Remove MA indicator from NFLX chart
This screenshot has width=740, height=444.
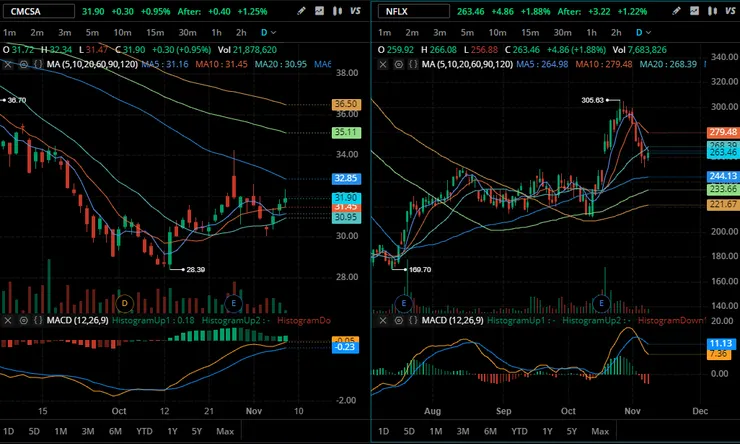pos(383,64)
